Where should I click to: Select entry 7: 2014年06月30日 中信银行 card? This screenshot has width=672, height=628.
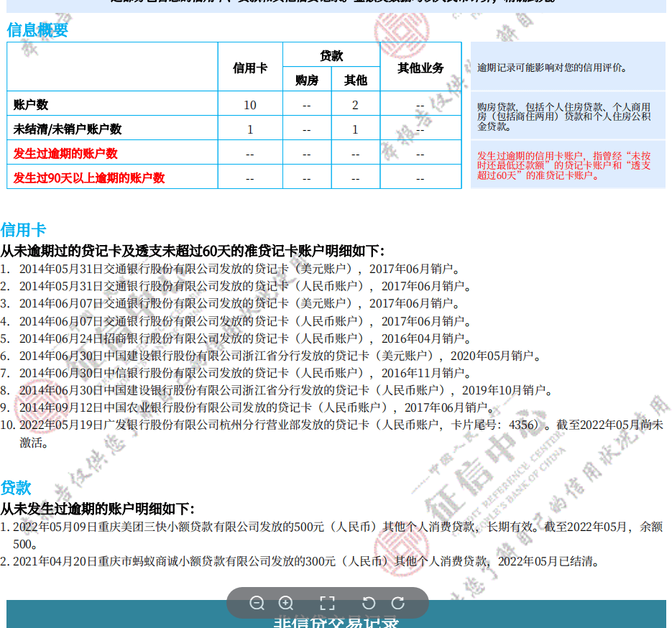[x=236, y=373]
